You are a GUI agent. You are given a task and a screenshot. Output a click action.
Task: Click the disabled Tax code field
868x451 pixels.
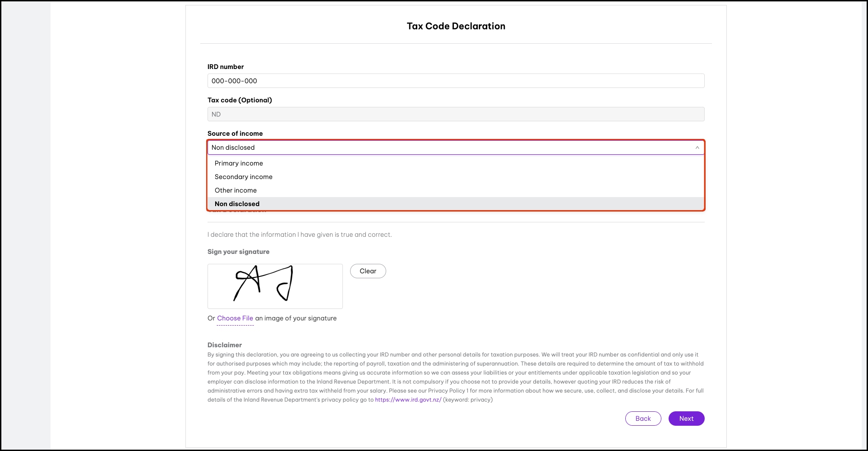(x=456, y=115)
